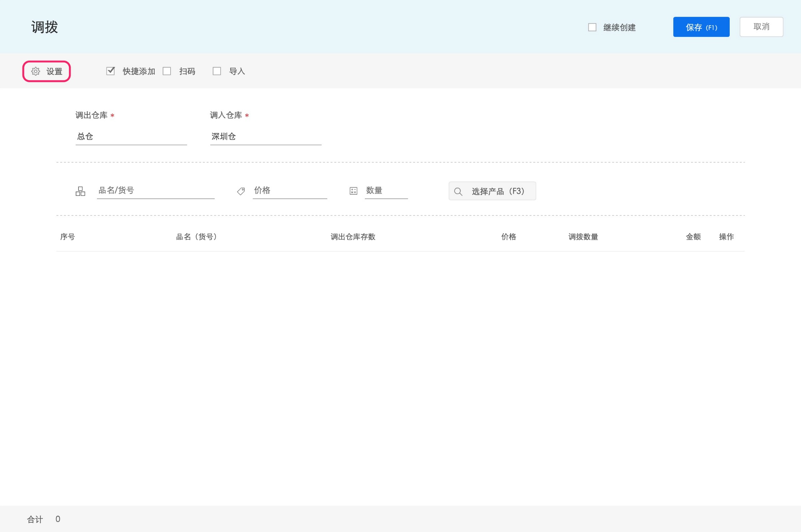The image size is (801, 532).
Task: Focus the 价格 input field
Action: point(290,190)
